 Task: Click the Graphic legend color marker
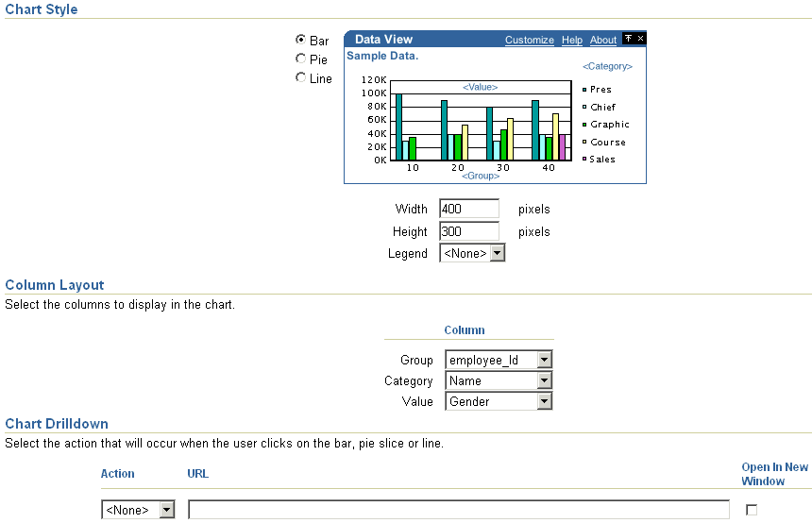584,125
